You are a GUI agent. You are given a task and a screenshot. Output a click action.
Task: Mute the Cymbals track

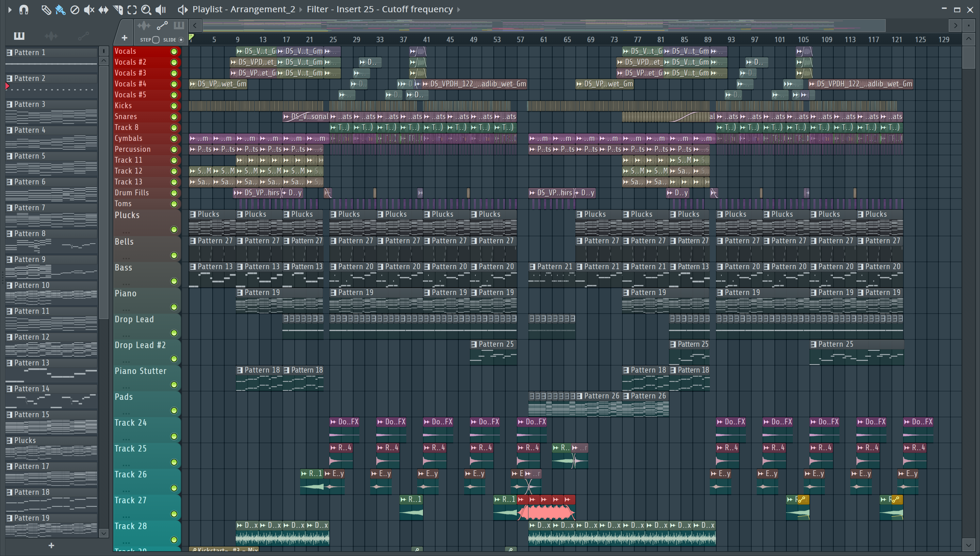tap(174, 138)
